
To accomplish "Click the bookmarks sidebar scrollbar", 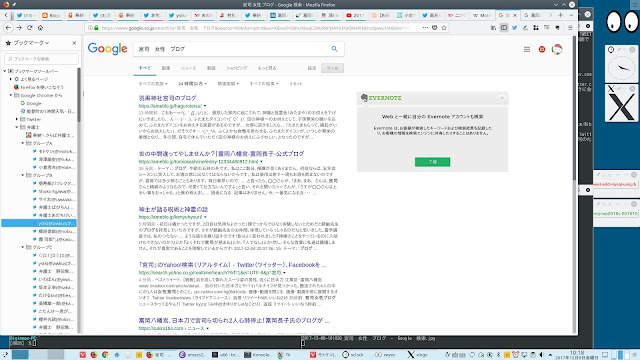I will point(78,95).
